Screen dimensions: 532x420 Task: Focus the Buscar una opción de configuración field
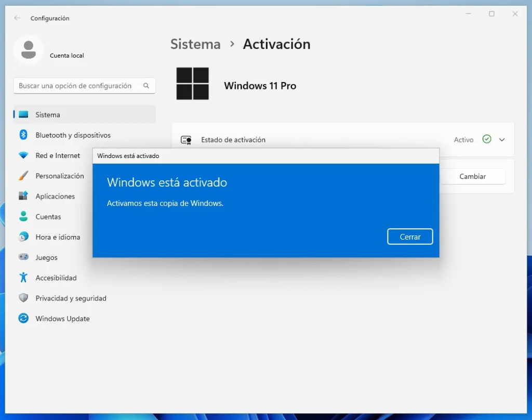(85, 86)
